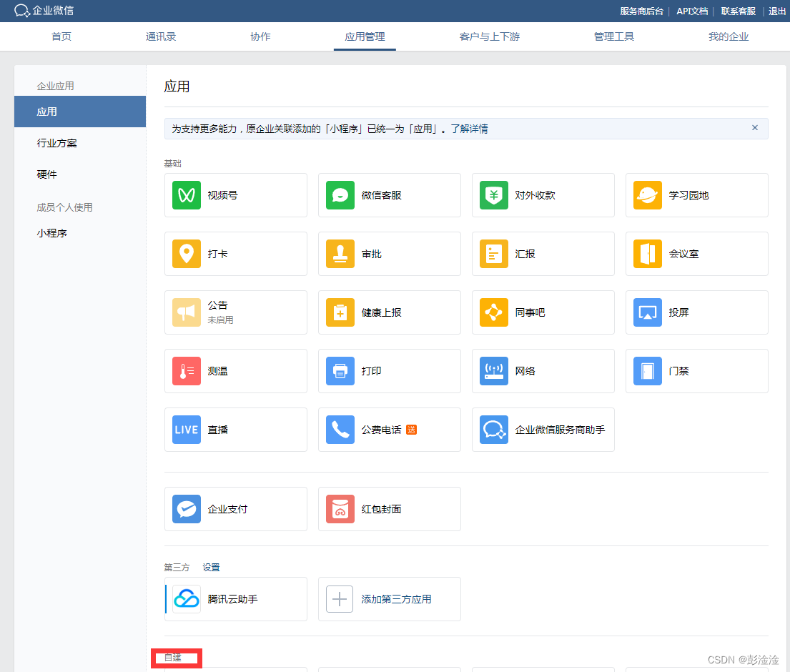Open the 微信客服 app icon
The width and height of the screenshot is (790, 672).
tap(340, 195)
